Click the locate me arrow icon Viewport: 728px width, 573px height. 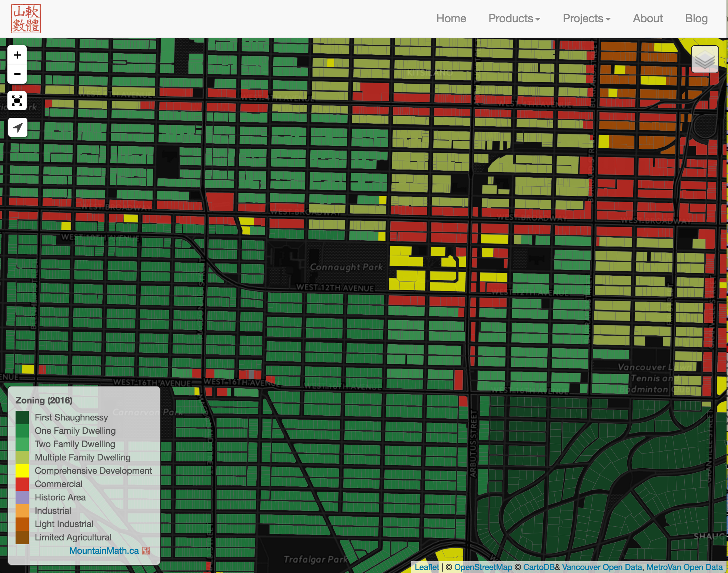(17, 128)
